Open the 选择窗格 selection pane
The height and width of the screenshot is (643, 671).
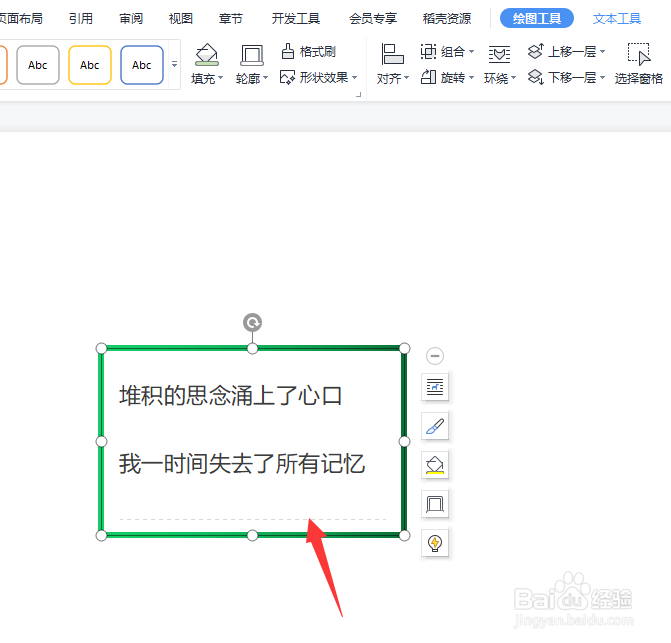click(x=638, y=63)
